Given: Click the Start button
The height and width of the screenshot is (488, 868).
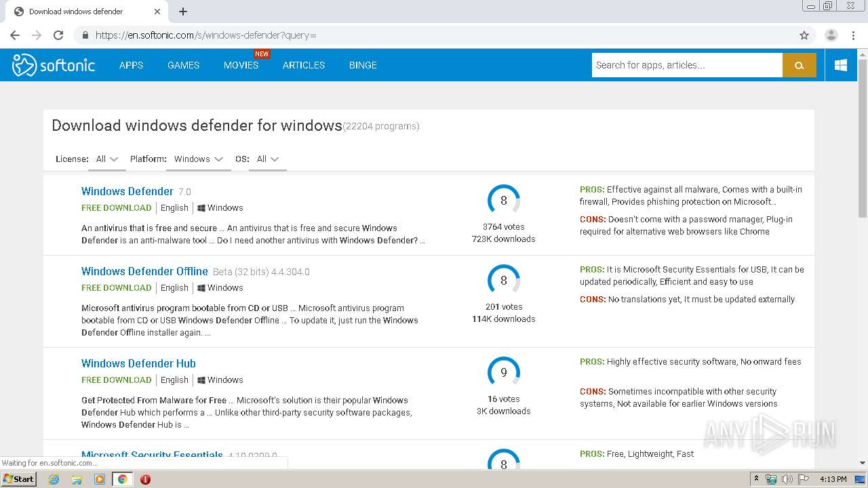Looking at the screenshot, I should point(19,479).
